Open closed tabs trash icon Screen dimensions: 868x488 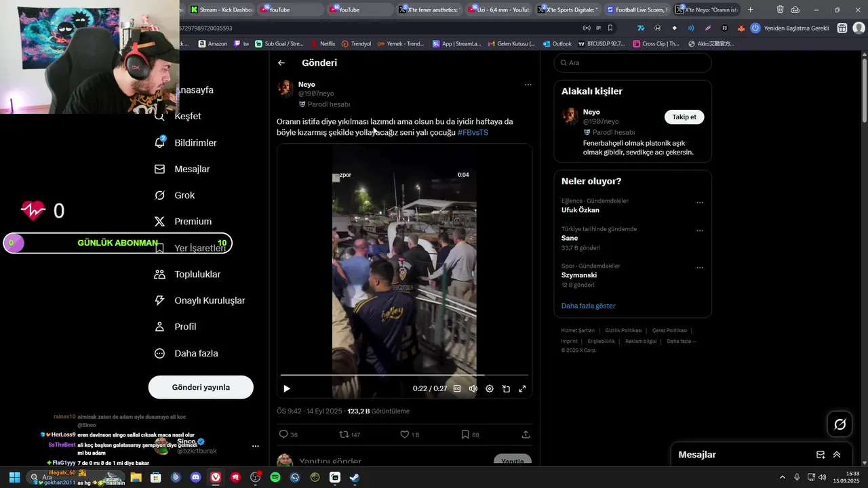(x=780, y=9)
